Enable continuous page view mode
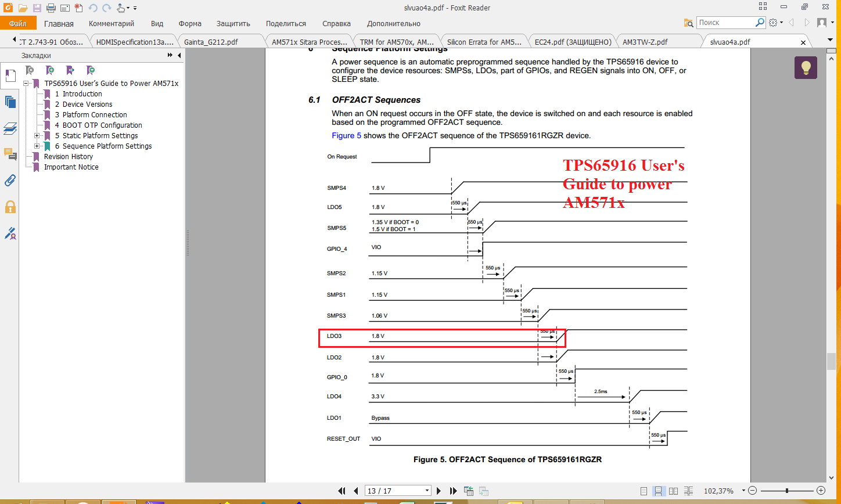Screen dimensions: 841x504 coord(659,491)
